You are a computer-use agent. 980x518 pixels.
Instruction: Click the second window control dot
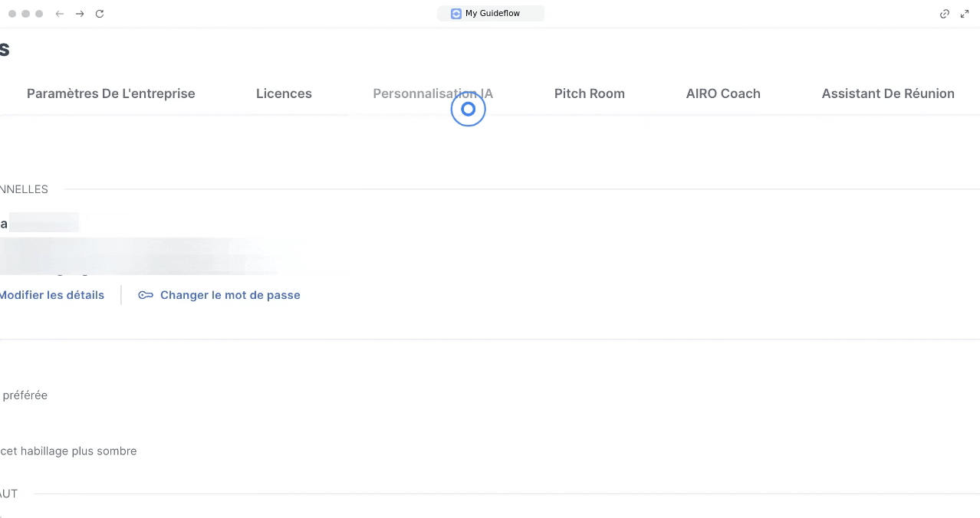tap(26, 14)
